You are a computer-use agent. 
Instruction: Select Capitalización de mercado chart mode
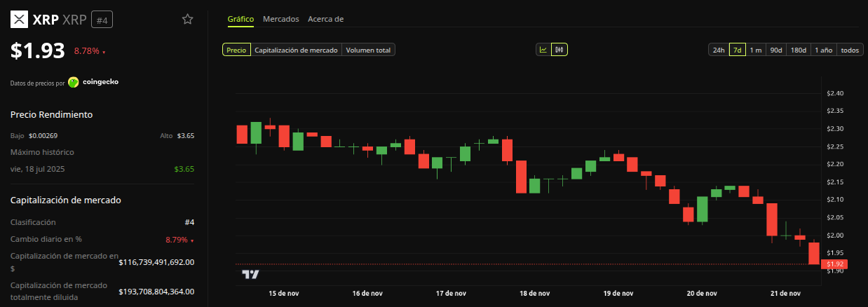[x=296, y=50]
